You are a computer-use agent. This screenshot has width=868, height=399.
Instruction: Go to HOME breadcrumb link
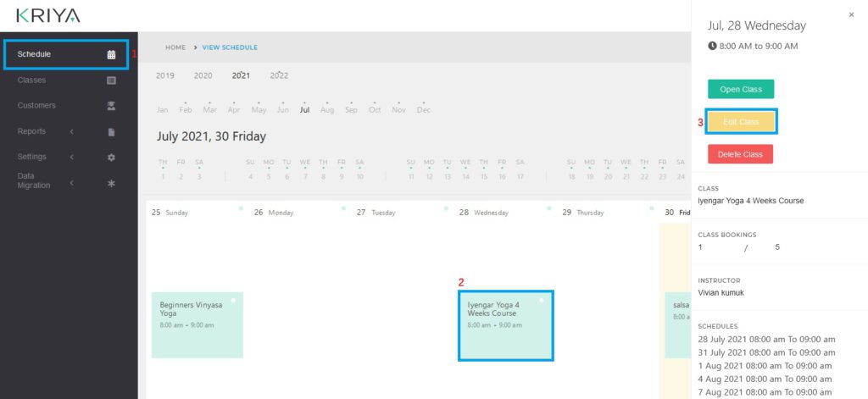pyautogui.click(x=175, y=47)
